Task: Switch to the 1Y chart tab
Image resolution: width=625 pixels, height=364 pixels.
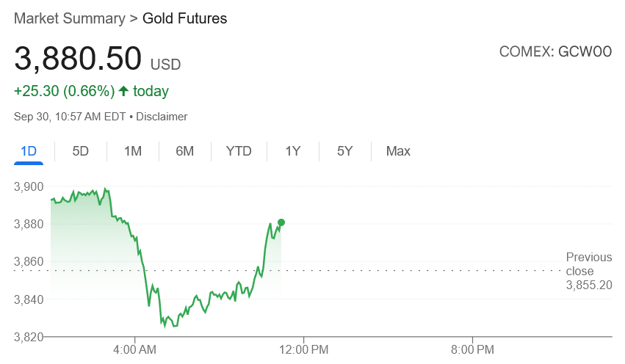Action: tap(293, 151)
